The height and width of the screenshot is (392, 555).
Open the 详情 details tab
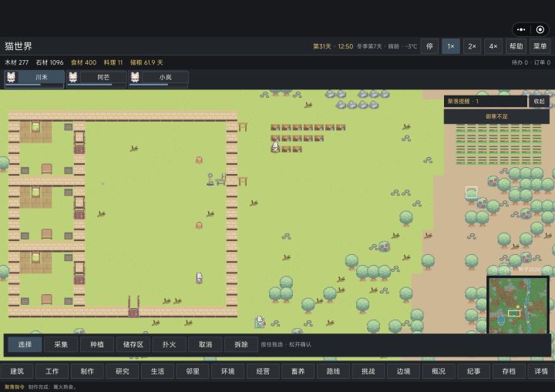tap(541, 371)
